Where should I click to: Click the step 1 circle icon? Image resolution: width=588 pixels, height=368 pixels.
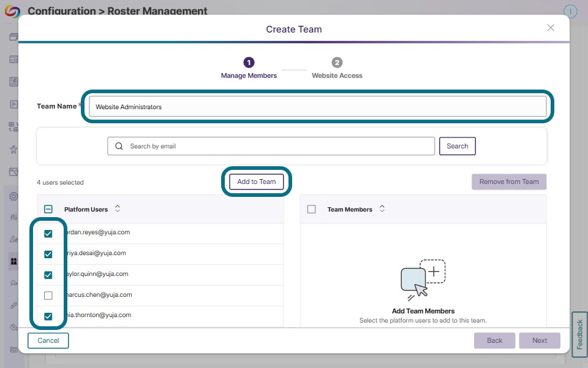pos(249,63)
